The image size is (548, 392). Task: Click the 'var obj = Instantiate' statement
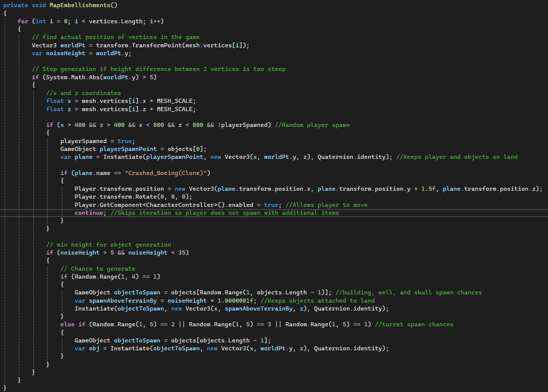click(232, 348)
